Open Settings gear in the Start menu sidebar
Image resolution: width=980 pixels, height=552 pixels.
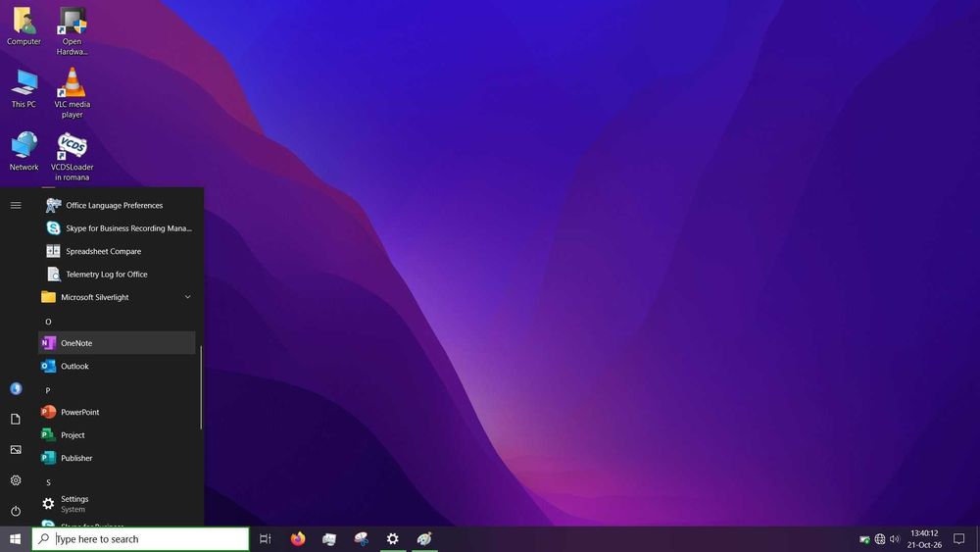pos(16,480)
